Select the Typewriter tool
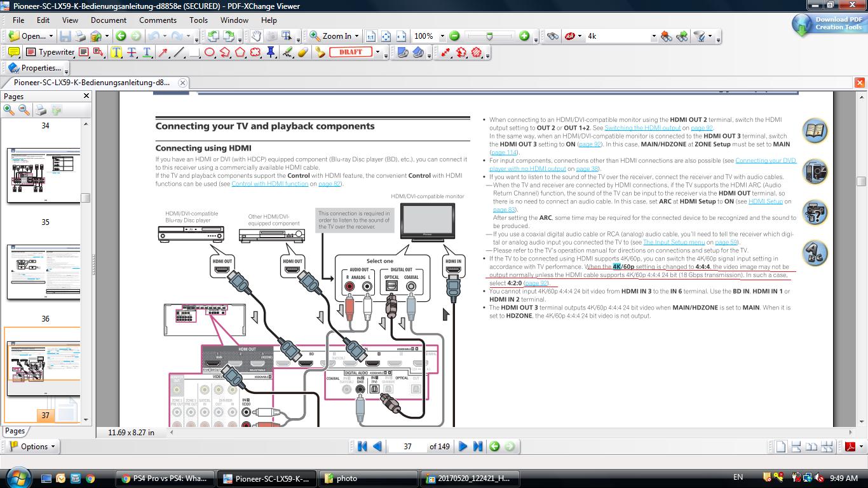The image size is (868, 488). pyautogui.click(x=50, y=52)
